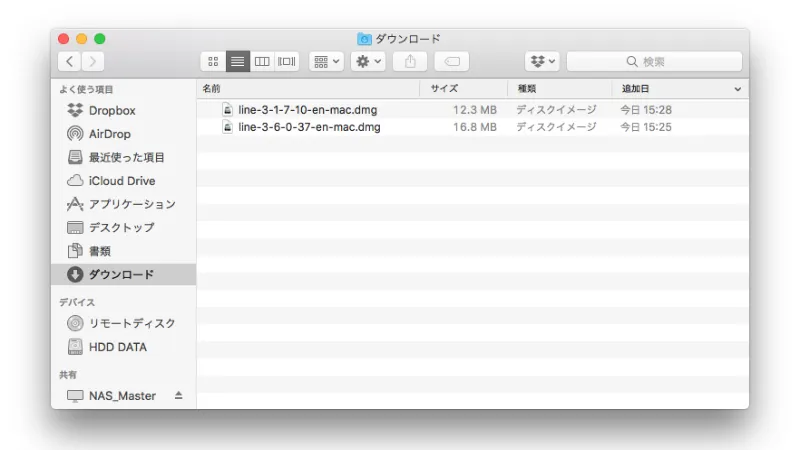Screen dimensions: 800x450
Task: Eject the NAS_Master shared volume
Action: point(179,396)
